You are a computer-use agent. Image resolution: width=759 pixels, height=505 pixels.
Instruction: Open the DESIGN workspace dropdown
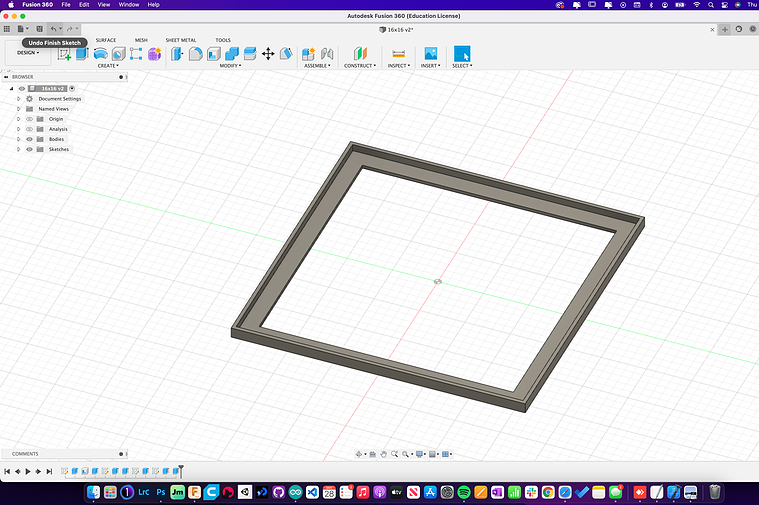tap(28, 53)
